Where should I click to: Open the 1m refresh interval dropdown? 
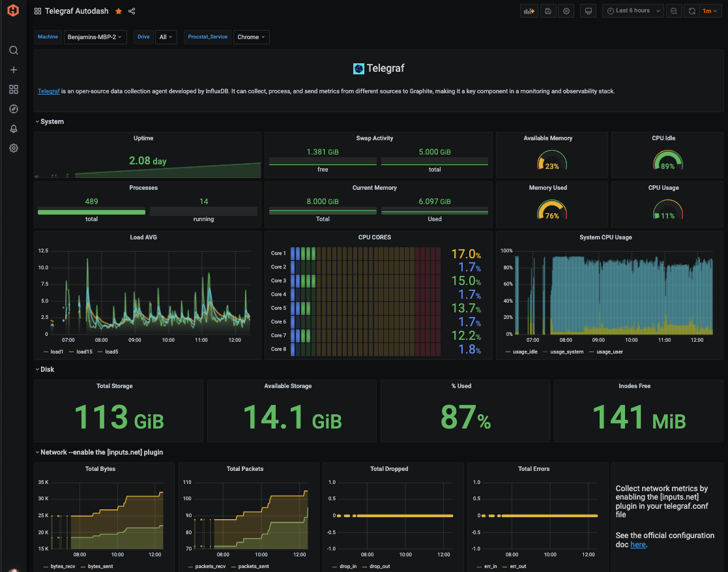pyautogui.click(x=710, y=11)
